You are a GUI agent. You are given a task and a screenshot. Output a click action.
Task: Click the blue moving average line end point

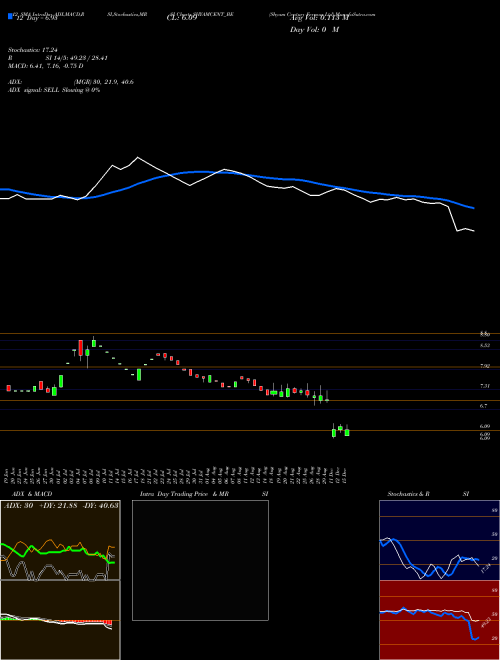[474, 208]
